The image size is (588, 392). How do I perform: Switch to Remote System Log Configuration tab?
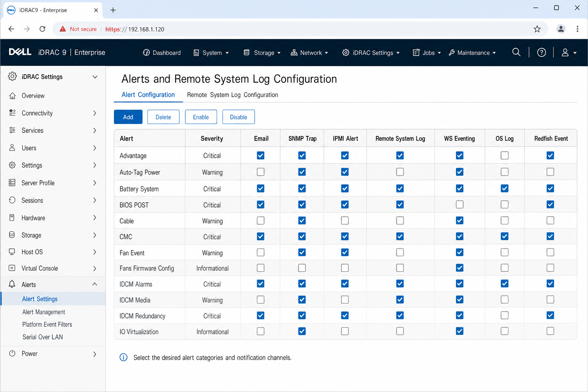pos(232,95)
